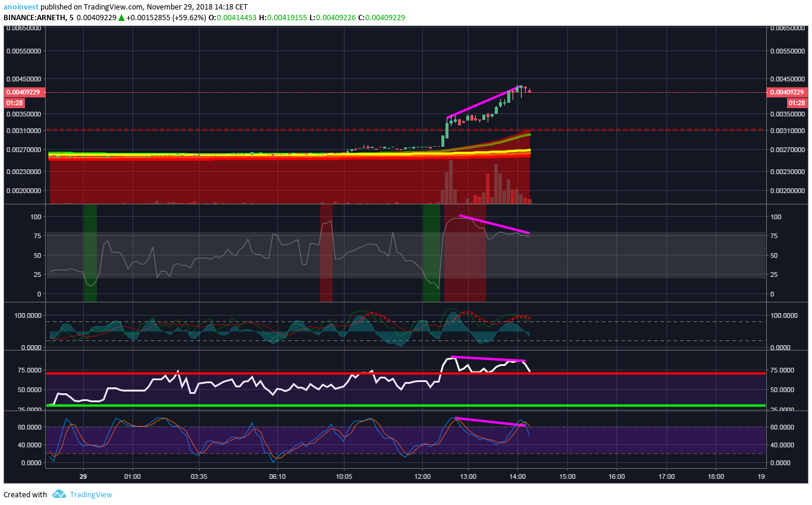Click the 25 level on the RSI left axis
Screen dimensions: 812x505
pyautogui.click(x=37, y=274)
